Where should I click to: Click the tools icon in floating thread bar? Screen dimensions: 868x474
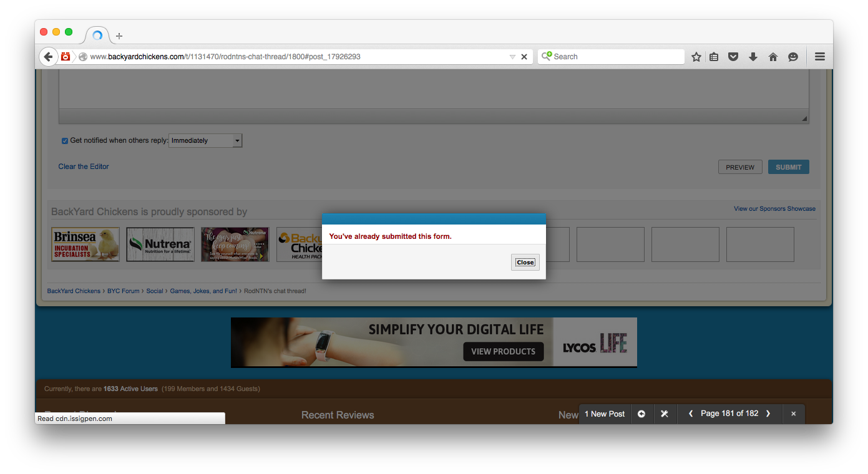click(x=665, y=414)
